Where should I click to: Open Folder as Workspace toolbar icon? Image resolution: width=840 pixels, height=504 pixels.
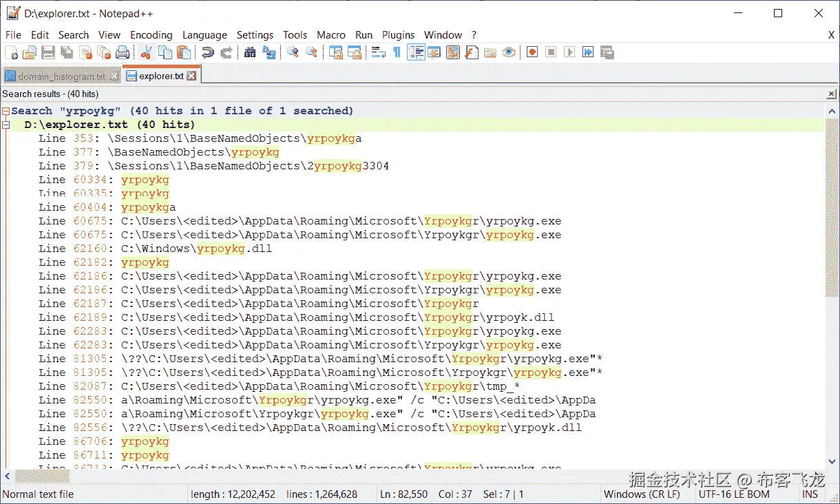tap(490, 52)
